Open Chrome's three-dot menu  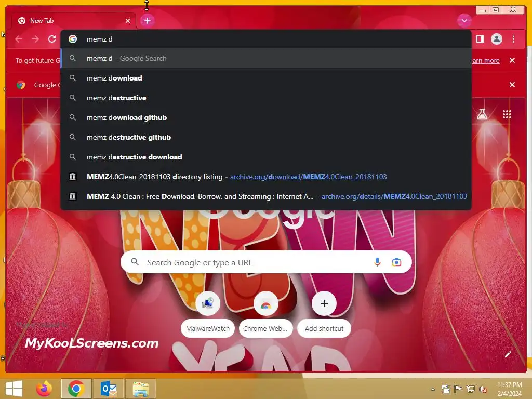coord(513,39)
